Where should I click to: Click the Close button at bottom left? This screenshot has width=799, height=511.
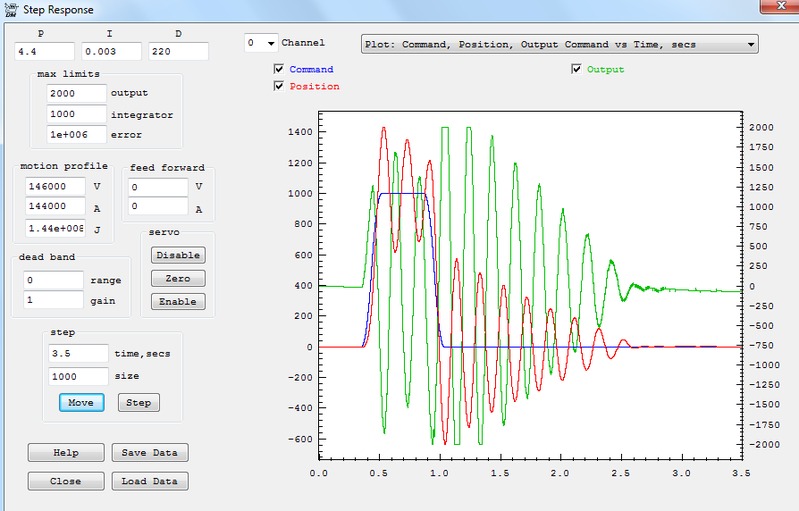coord(66,481)
